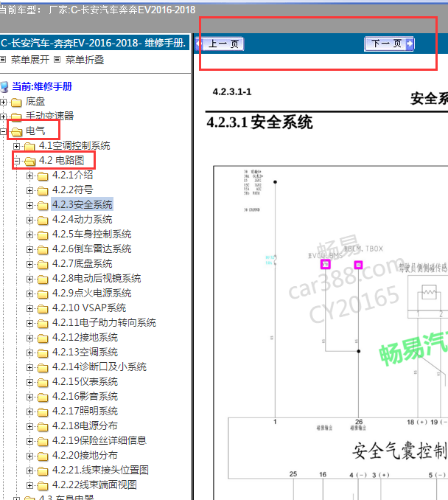Click the 4.2.9点火电源系统 folder icon
The height and width of the screenshot is (500, 448).
[x=43, y=294]
